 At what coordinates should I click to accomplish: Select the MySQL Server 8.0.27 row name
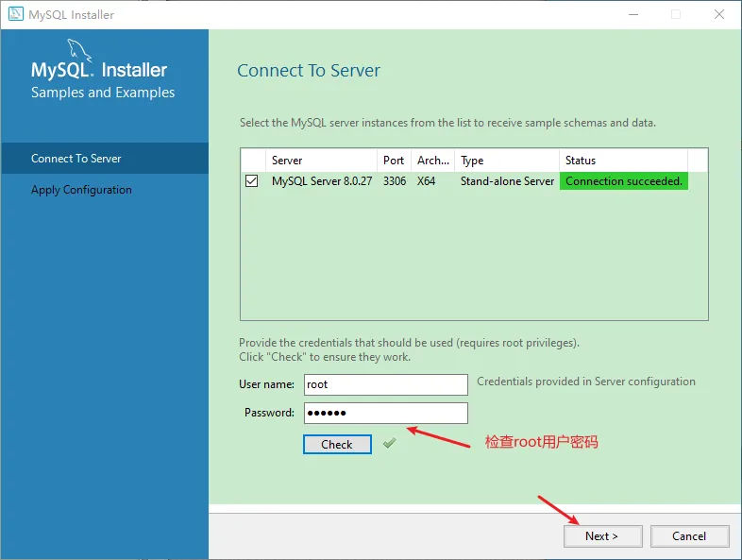[321, 181]
